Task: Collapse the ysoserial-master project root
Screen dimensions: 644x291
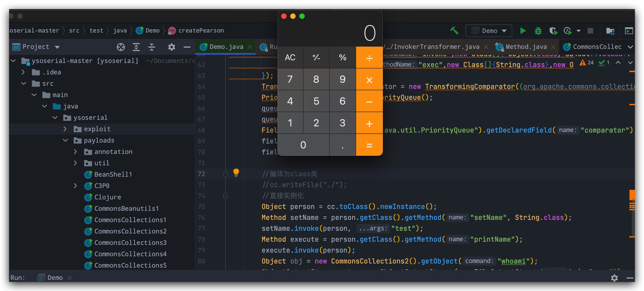Action: [x=13, y=61]
